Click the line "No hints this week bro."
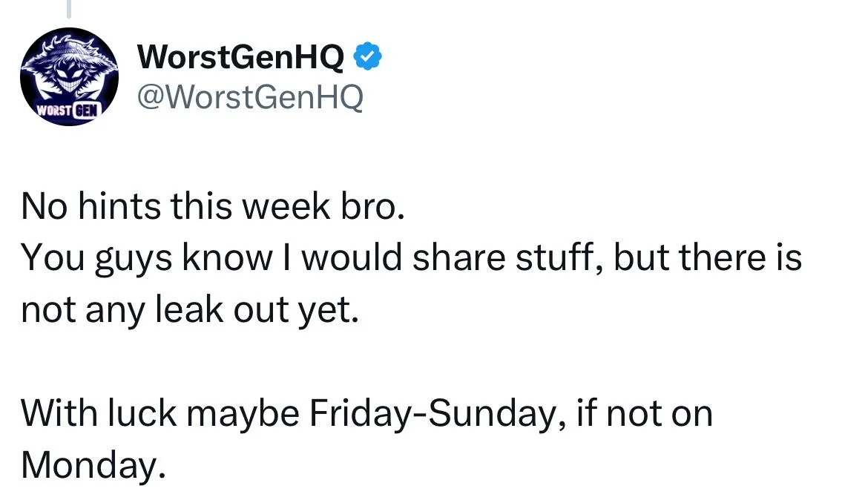 214,208
